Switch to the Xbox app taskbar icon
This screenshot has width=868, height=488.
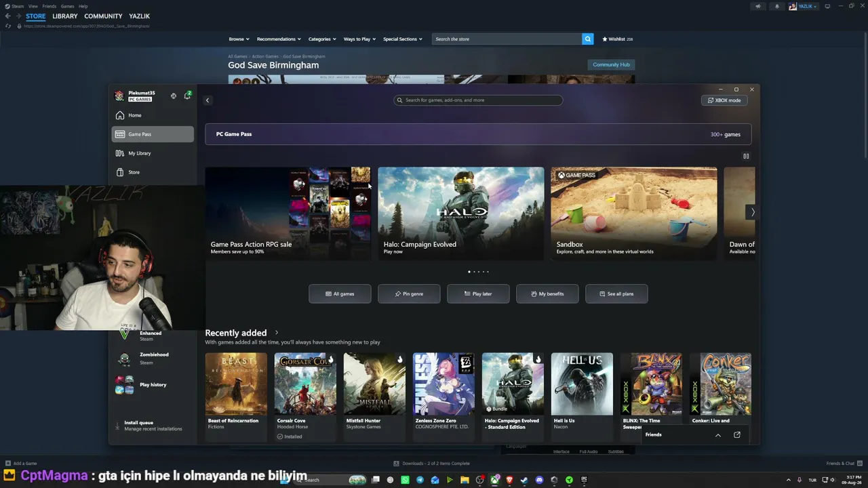point(494,480)
